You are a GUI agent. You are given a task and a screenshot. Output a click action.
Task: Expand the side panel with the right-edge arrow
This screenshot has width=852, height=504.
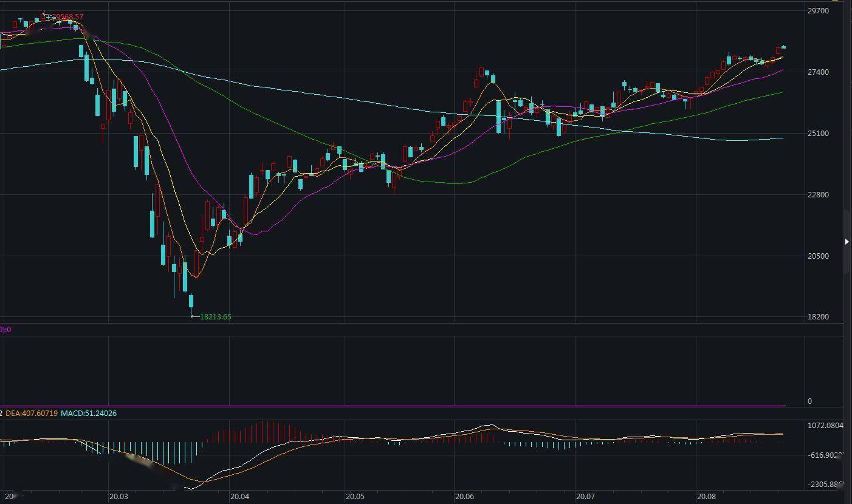(847, 242)
